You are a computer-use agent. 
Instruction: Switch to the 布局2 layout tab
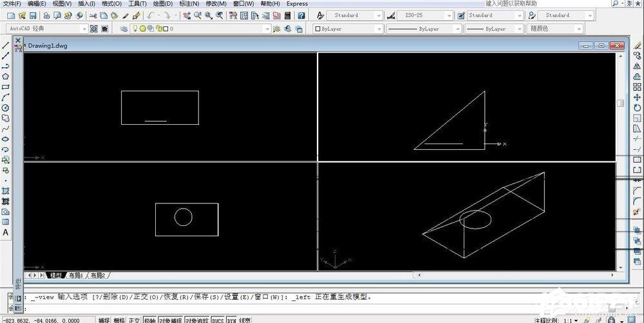point(98,275)
